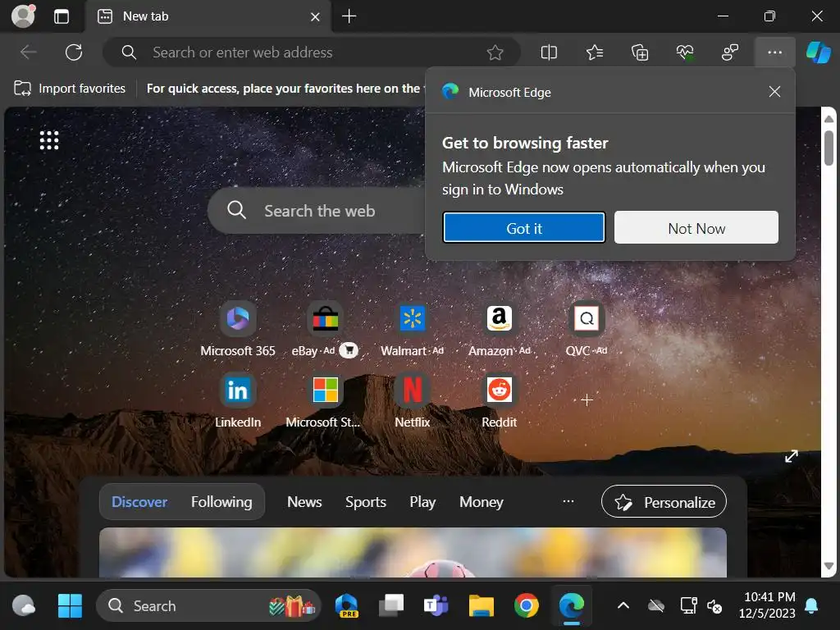
Task: Add a new site shortcut
Action: [x=587, y=399]
